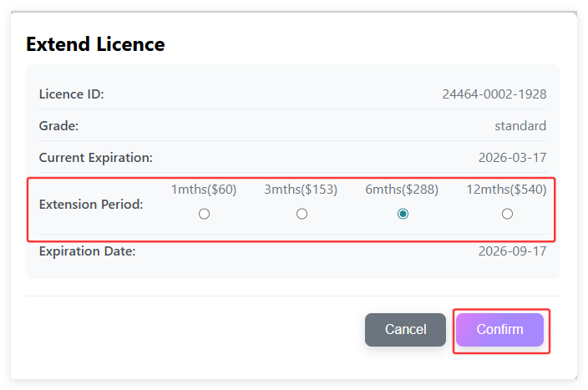Click the Expiration Date label

(x=87, y=251)
